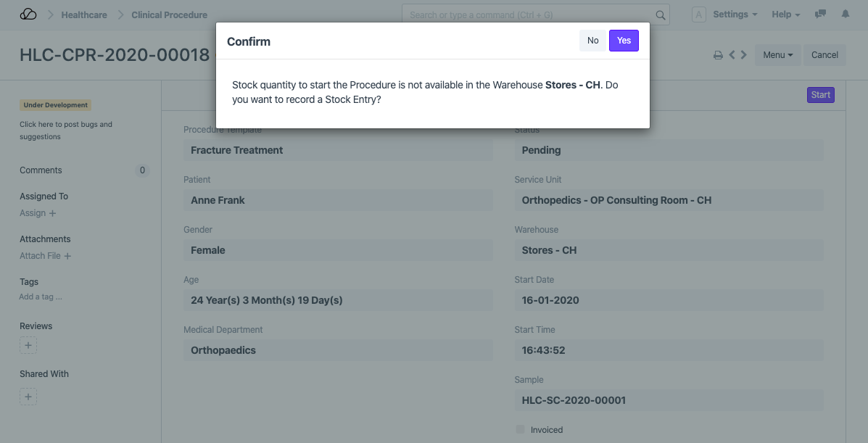
Task: Click the user avatar A icon
Action: [x=699, y=15]
